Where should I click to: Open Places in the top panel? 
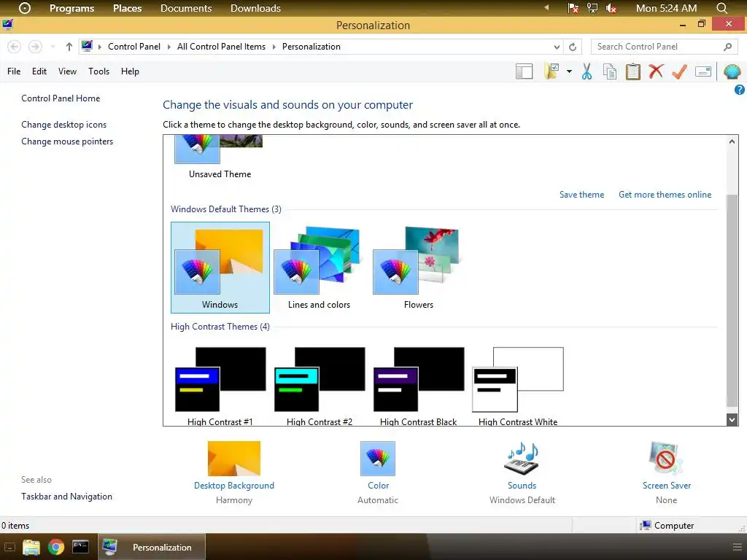pyautogui.click(x=127, y=8)
